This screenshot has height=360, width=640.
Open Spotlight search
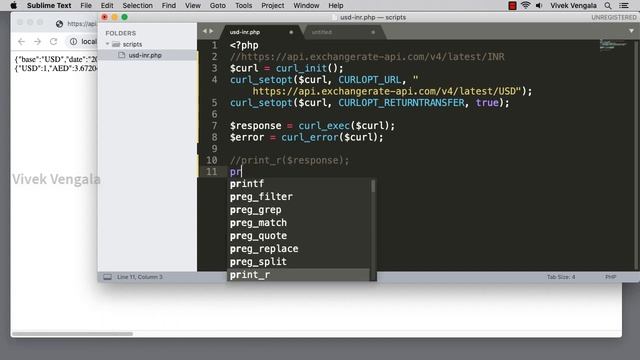pyautogui.click(x=608, y=5)
